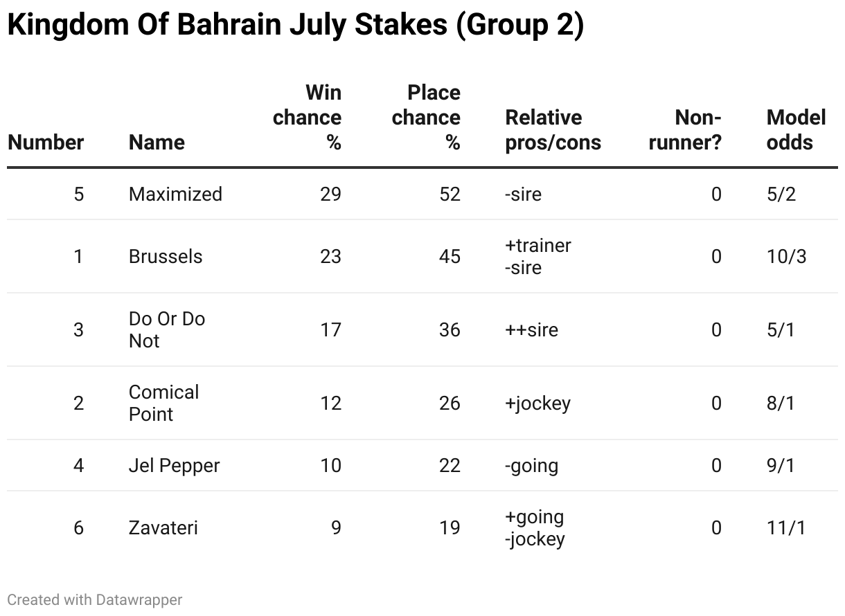Click the Kingdom Of Bahrain July Stakes title

[x=296, y=26]
